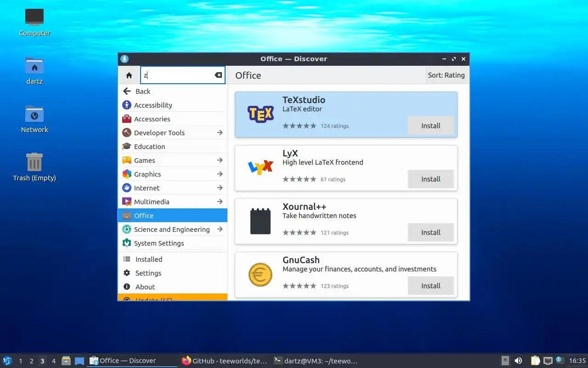Screen dimensions: 588x368
Task: Open the Accessibility category
Action: 173,105
